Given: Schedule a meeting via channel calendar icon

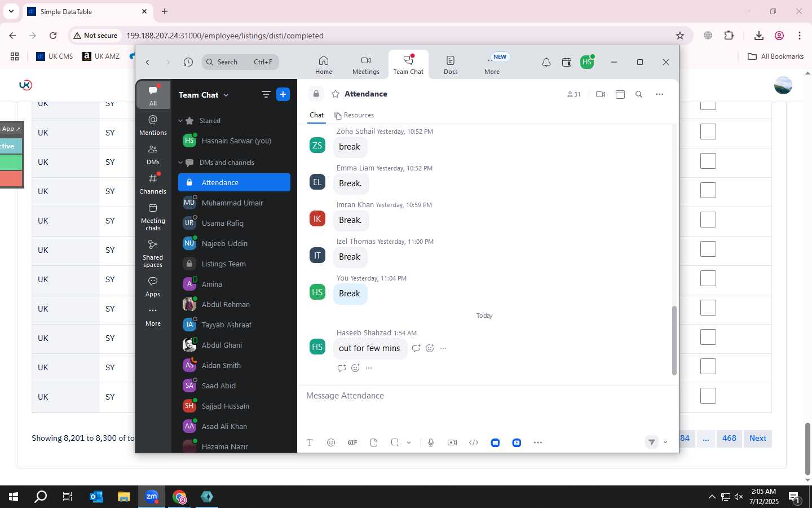Looking at the screenshot, I should click(x=620, y=94).
